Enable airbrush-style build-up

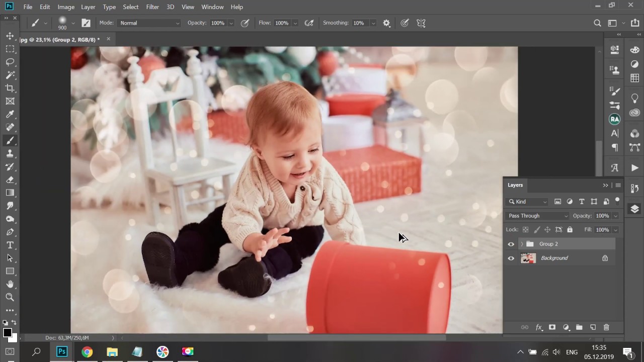[x=309, y=23]
